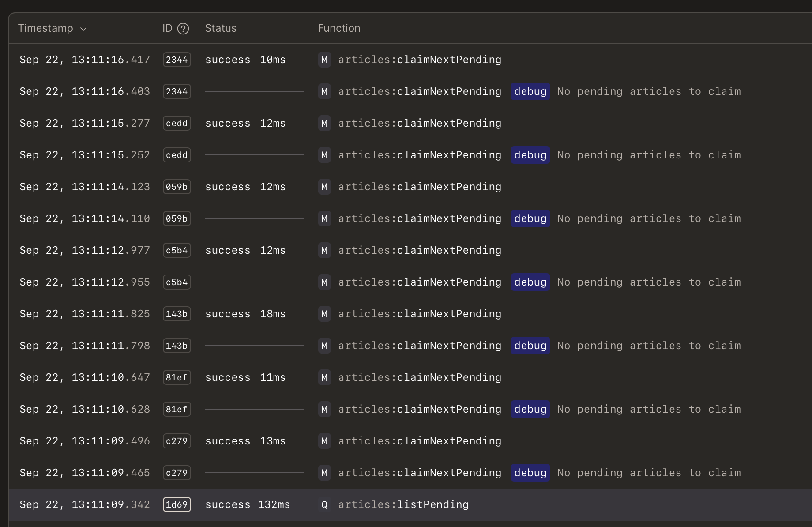Select request ID 81ef at 13:11:10.628
812x527 pixels.
[x=177, y=409]
